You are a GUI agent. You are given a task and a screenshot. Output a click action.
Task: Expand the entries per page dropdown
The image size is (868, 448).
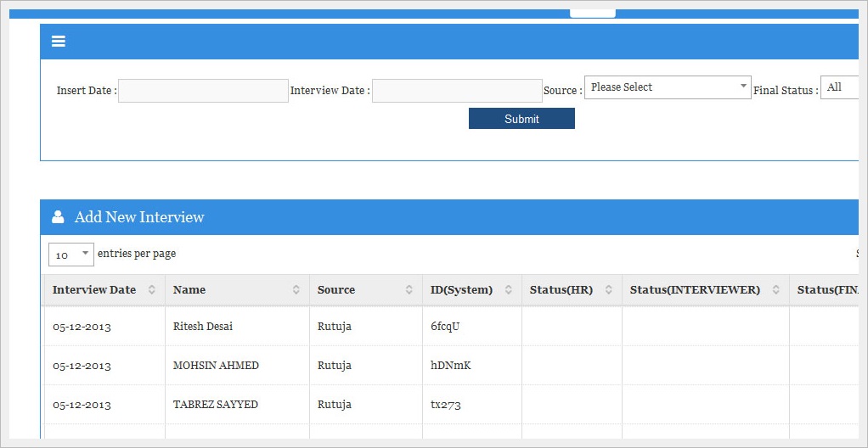point(71,255)
